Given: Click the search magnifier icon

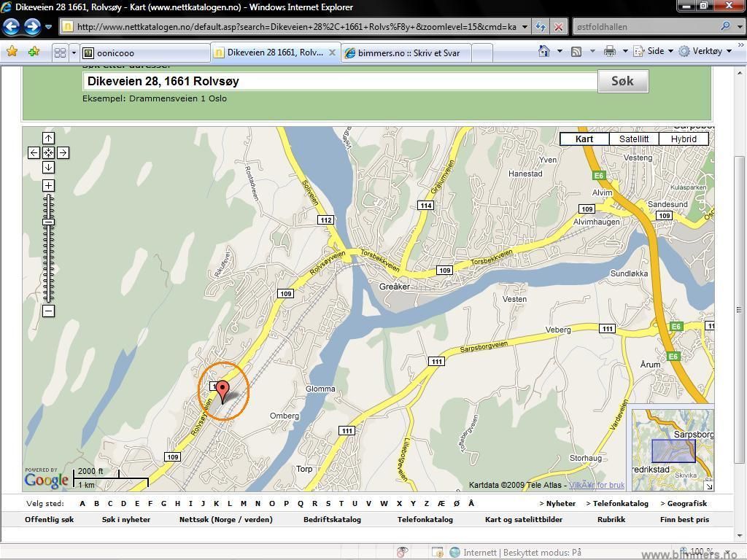Looking at the screenshot, I should pos(726,26).
